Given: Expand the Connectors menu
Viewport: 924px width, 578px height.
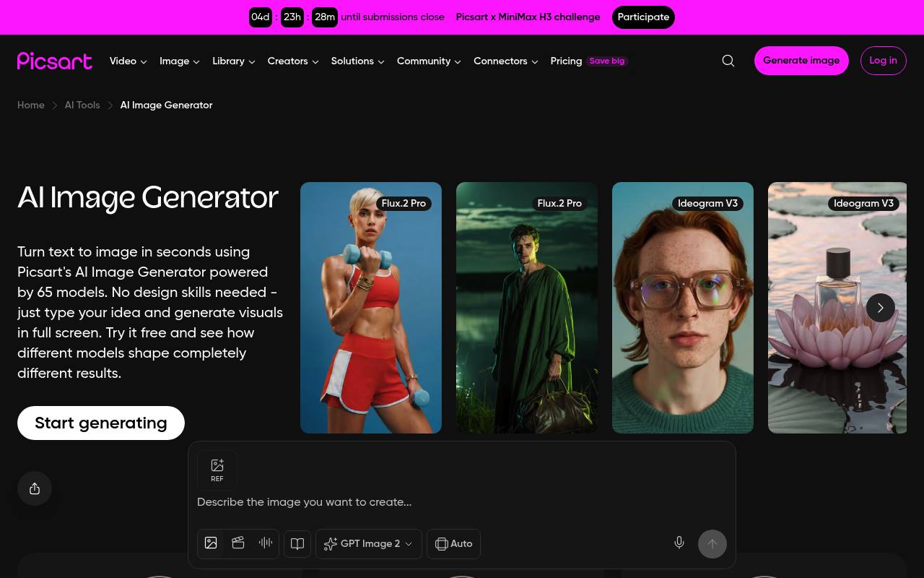Looking at the screenshot, I should pyautogui.click(x=506, y=61).
